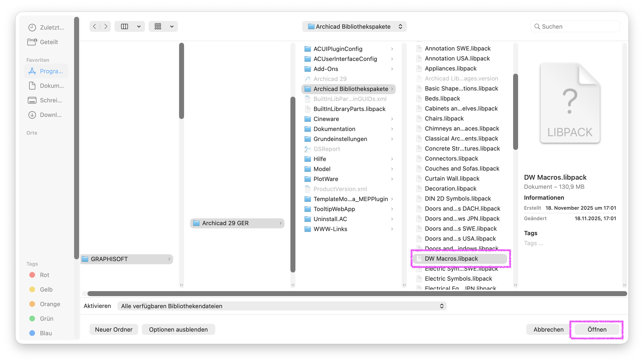Expand the Grundeinstellungen folder chevron
Viewport: 644px width, 363px height.
[392, 139]
